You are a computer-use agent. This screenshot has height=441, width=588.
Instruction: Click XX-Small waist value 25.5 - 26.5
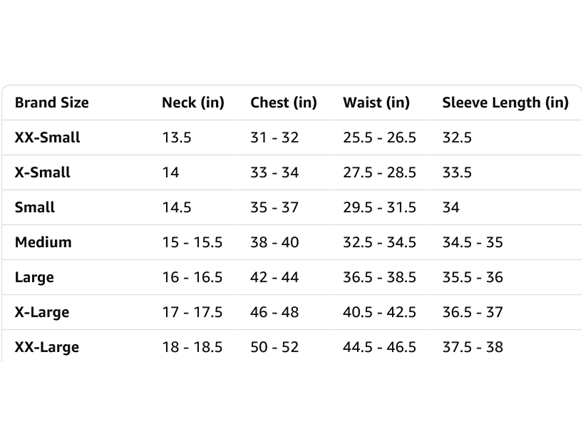coord(380,138)
